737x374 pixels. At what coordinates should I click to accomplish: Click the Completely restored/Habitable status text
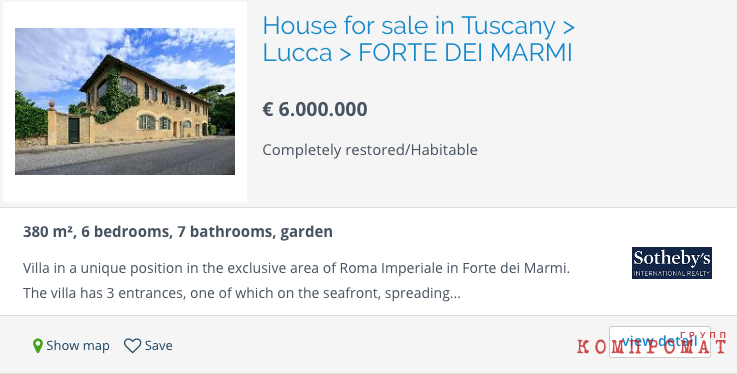click(370, 150)
